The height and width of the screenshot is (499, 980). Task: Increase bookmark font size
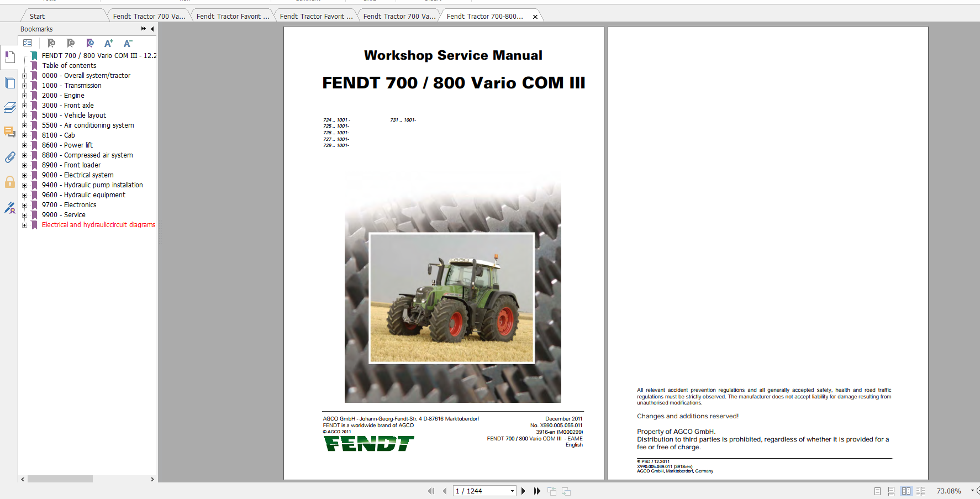tap(109, 43)
